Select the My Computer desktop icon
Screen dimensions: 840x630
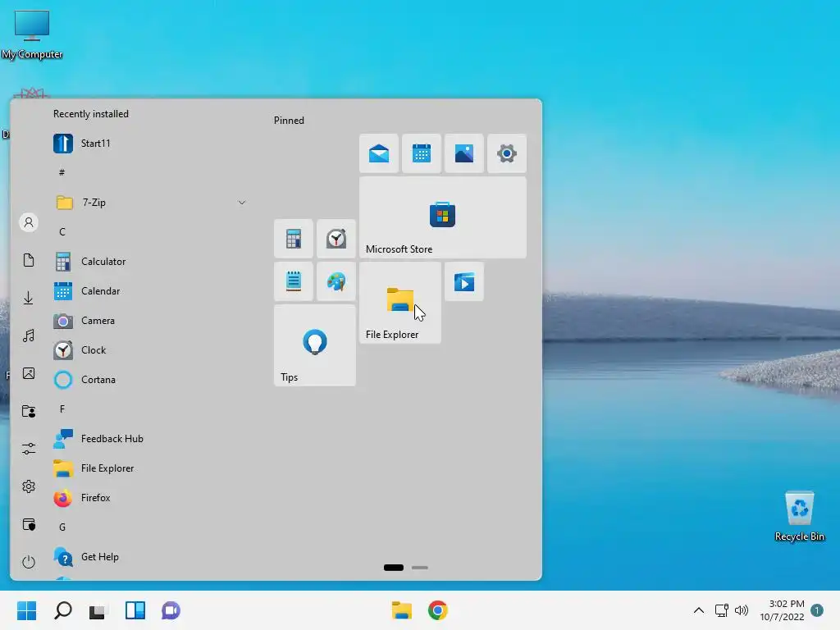(x=32, y=34)
